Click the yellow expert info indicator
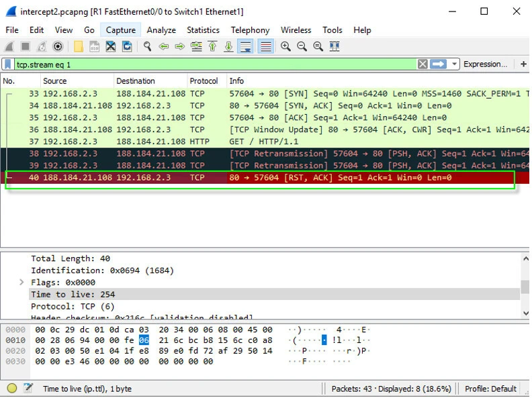Viewport: 532px width, 398px height. pyautogui.click(x=12, y=389)
